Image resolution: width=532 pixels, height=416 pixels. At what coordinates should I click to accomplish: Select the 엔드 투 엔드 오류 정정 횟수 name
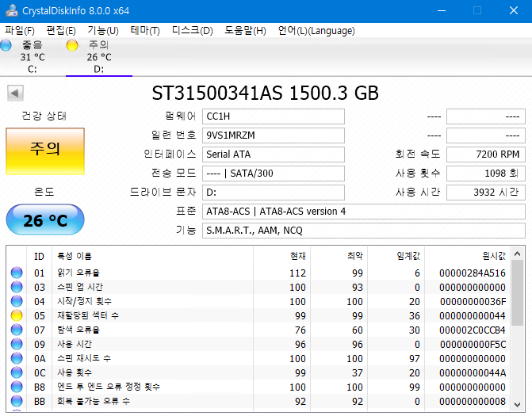coord(109,387)
